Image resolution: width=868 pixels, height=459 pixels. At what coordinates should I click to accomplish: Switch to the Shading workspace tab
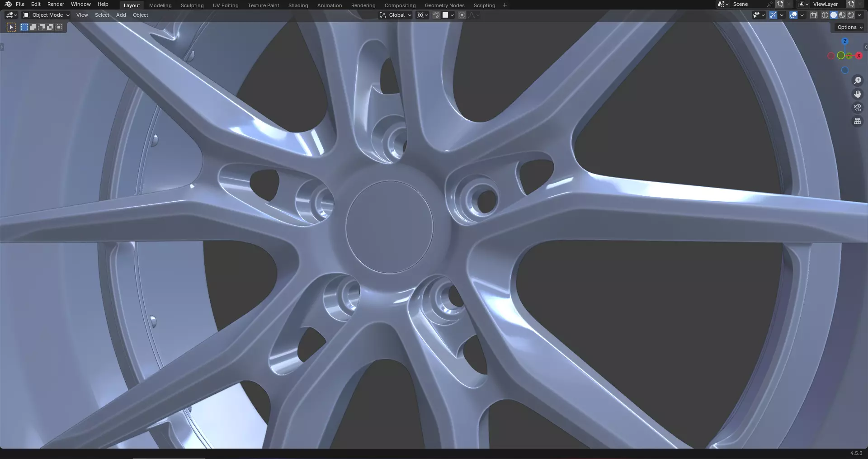click(x=298, y=5)
